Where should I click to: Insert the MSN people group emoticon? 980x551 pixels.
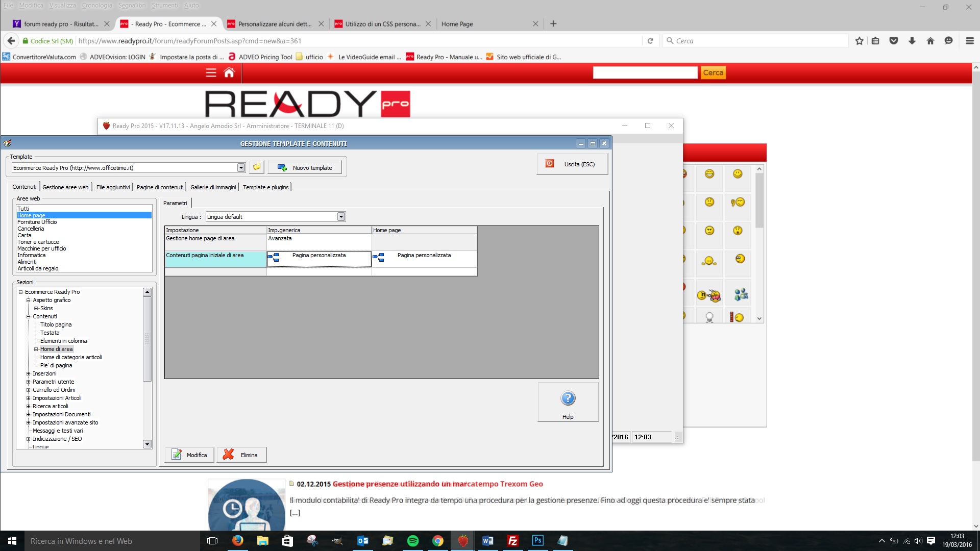pos(741,294)
